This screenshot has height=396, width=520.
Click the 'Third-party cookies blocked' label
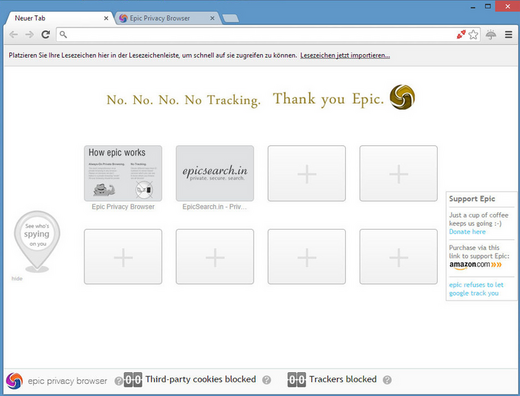201,379
